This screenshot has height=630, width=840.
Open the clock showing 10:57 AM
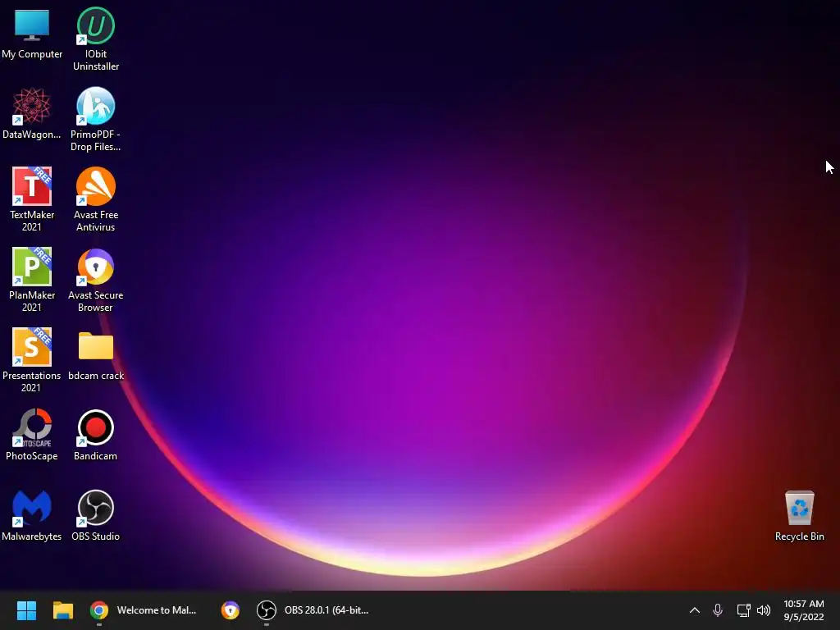tap(804, 610)
